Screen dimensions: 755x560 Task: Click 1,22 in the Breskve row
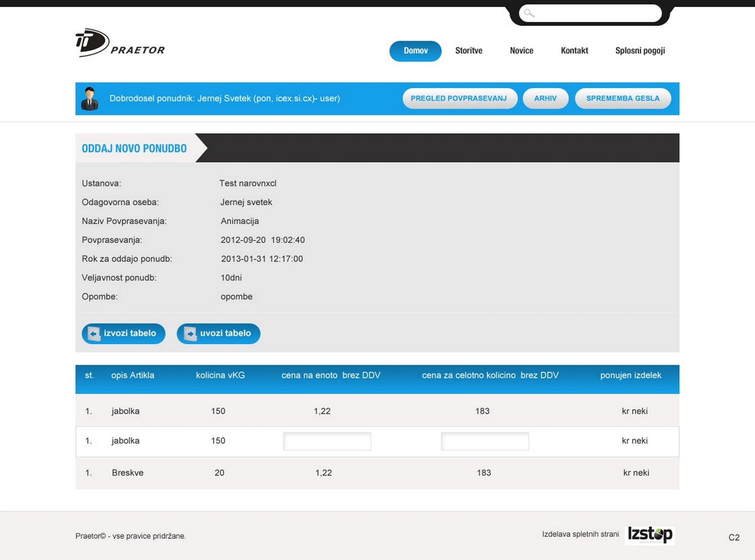pos(324,473)
